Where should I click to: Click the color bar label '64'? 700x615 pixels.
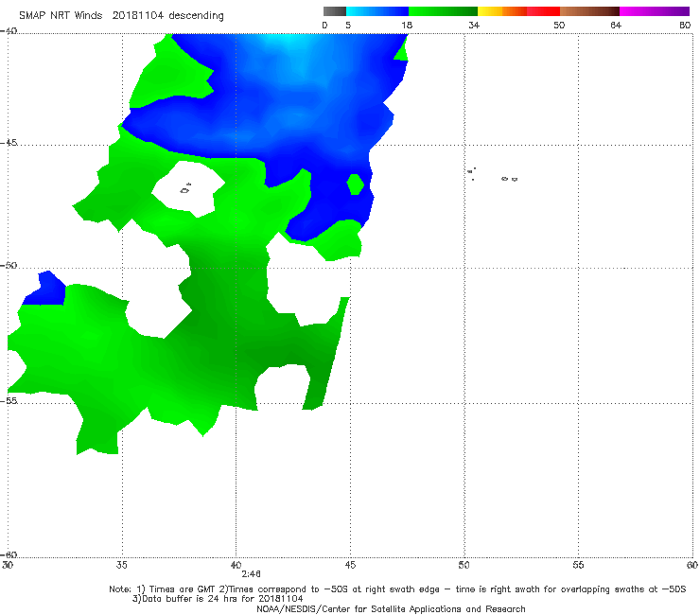616,25
